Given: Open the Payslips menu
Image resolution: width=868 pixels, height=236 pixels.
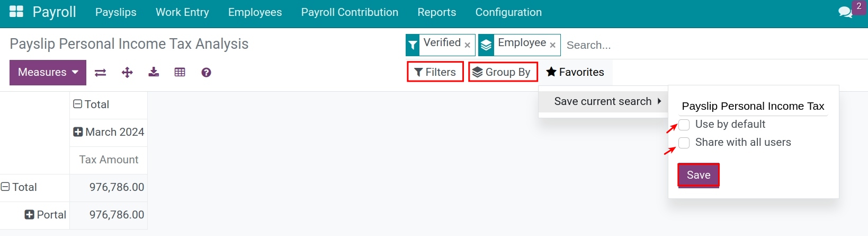Looking at the screenshot, I should point(115,12).
